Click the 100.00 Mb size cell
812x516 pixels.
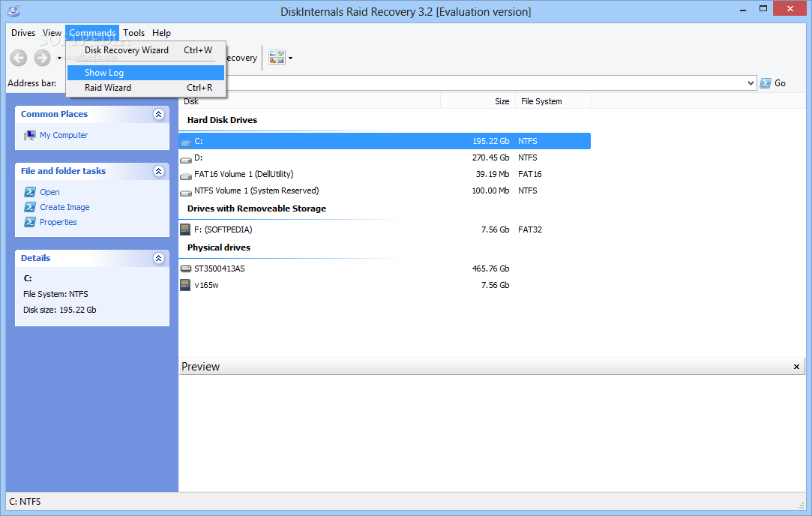[491, 190]
